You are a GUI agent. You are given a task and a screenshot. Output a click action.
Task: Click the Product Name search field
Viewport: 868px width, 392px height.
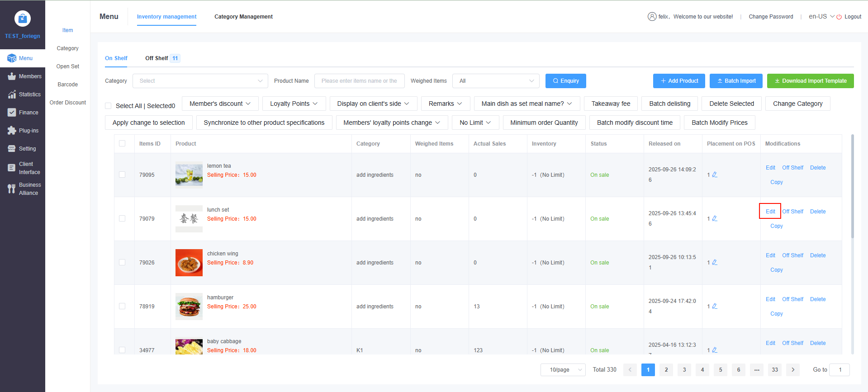(359, 81)
